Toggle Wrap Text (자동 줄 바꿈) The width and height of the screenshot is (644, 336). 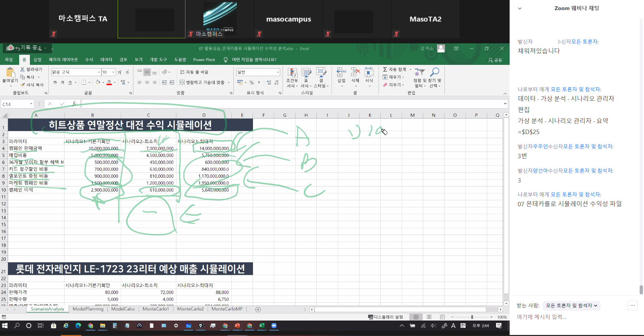[194, 72]
